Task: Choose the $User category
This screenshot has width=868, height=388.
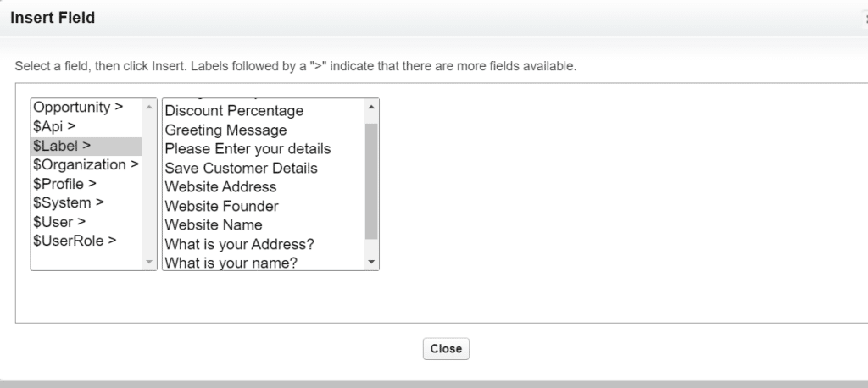Action: [59, 221]
